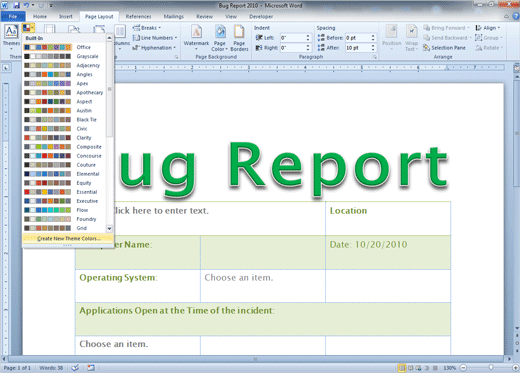Click spelling check icon in status bar
The image size is (520, 373).
click(75, 368)
